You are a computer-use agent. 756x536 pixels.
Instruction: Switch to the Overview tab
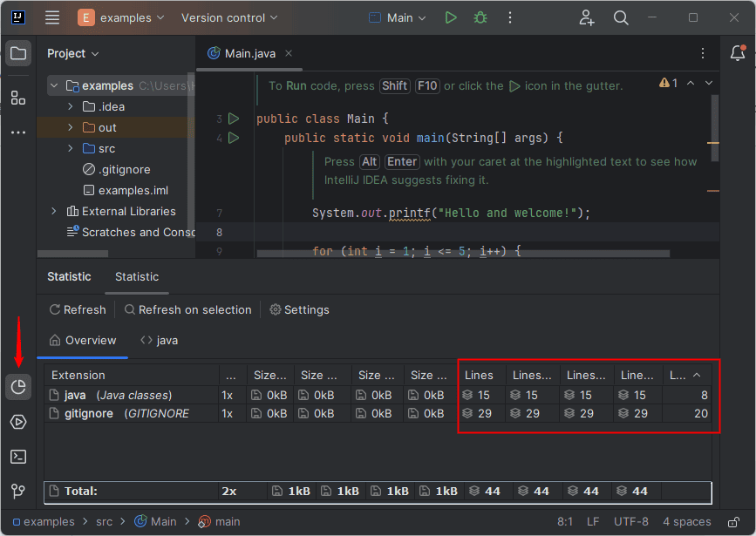point(83,340)
